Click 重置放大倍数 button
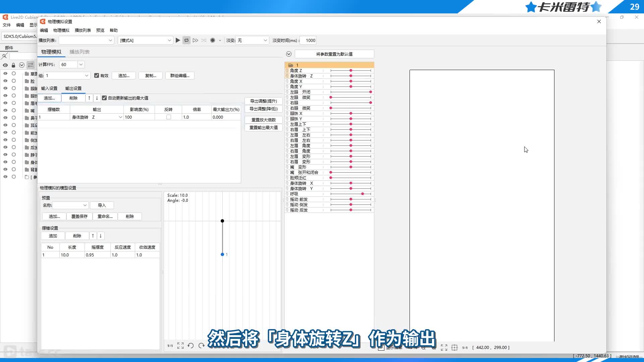The width and height of the screenshot is (644, 362). (263, 120)
